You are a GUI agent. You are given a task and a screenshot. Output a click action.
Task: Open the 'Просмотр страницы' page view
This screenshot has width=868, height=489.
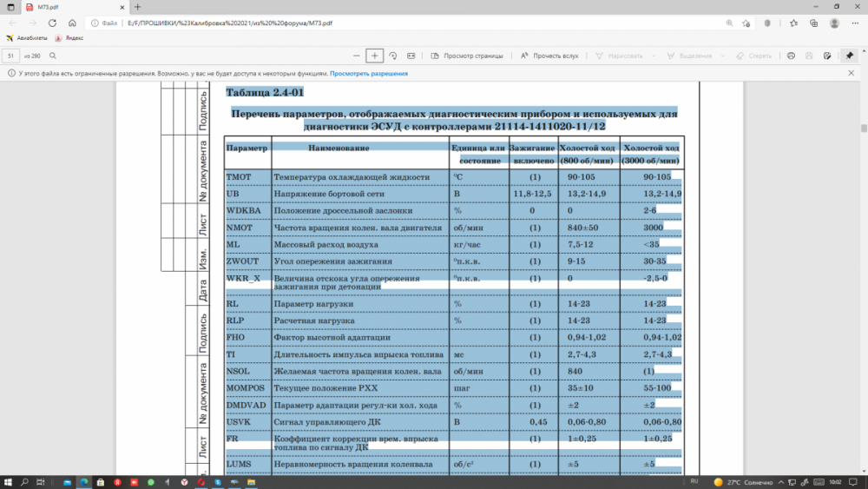[466, 56]
